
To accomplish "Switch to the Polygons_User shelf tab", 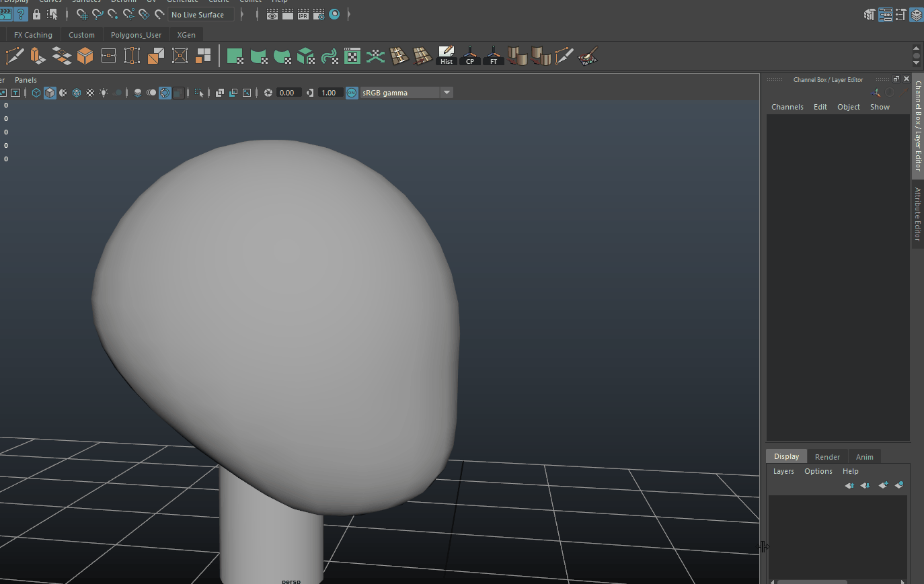I will tap(136, 35).
